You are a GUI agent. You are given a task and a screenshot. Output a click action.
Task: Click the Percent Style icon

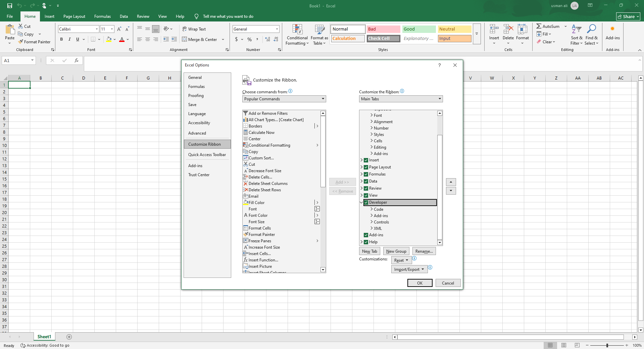pos(249,39)
